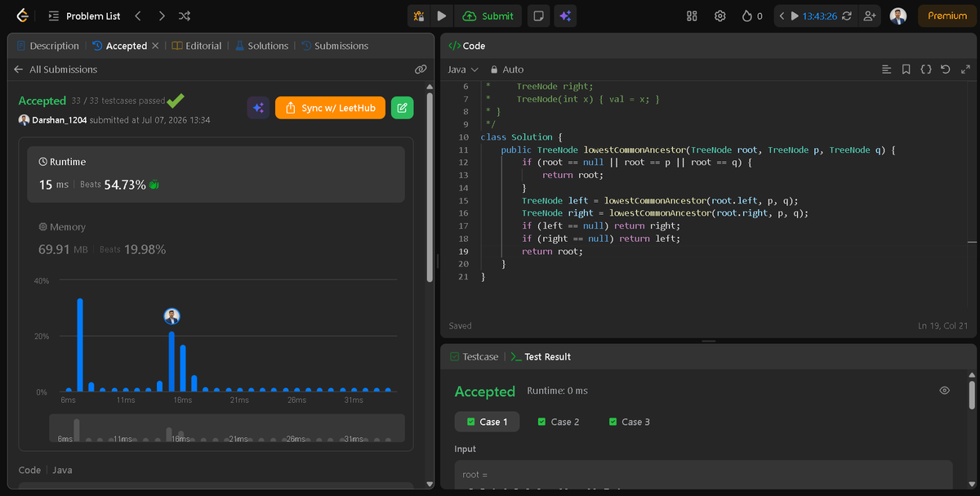Open the Solutions tab
The image size is (980, 496).
click(261, 46)
